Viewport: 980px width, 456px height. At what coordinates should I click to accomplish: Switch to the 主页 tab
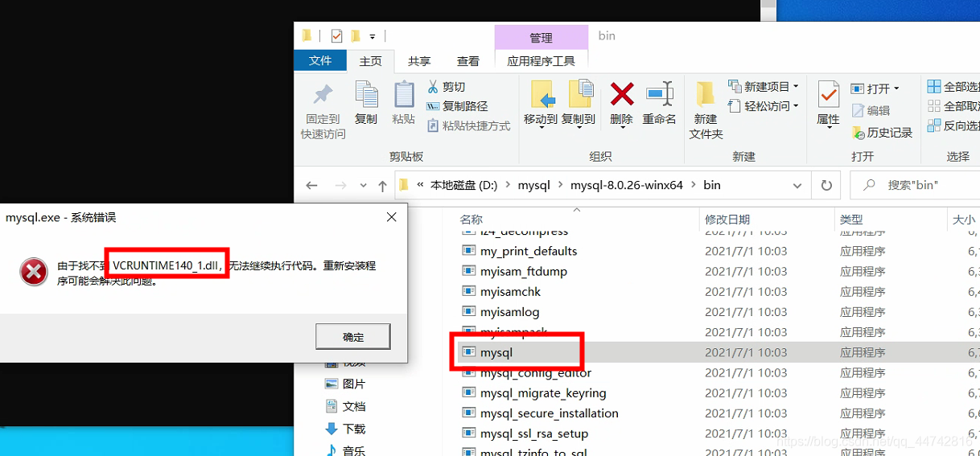(x=370, y=60)
